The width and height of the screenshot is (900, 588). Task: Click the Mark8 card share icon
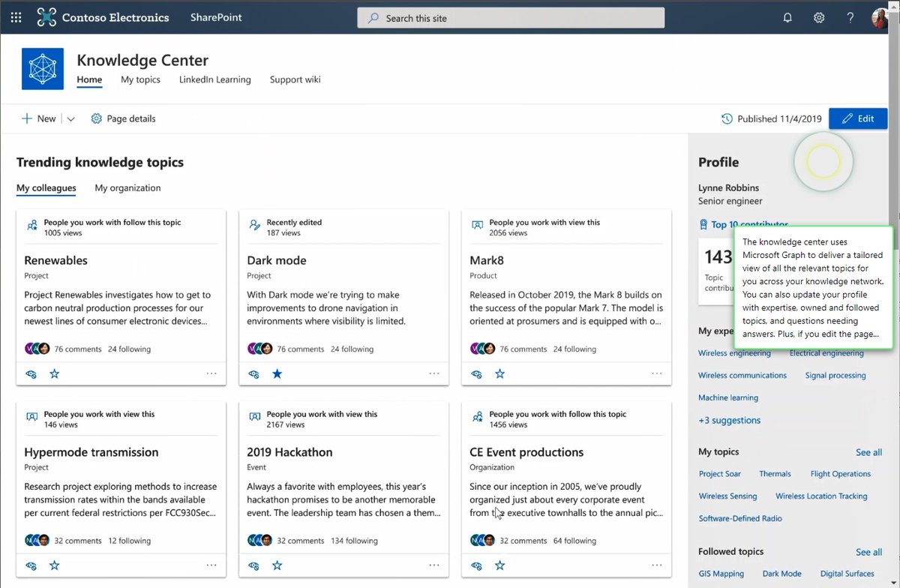476,373
